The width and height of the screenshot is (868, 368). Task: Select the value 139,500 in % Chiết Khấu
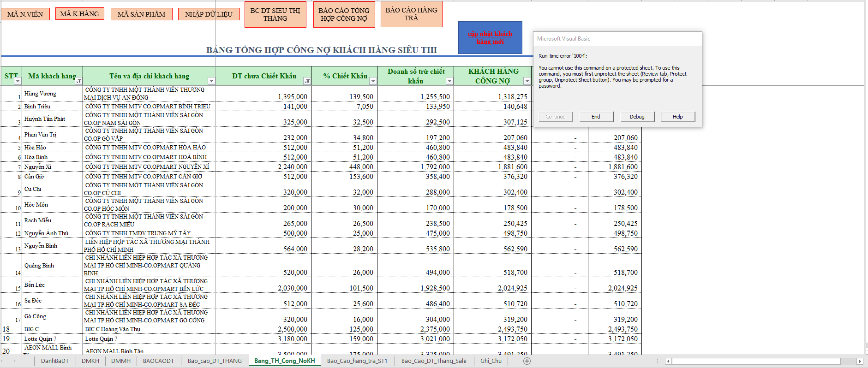[344, 93]
